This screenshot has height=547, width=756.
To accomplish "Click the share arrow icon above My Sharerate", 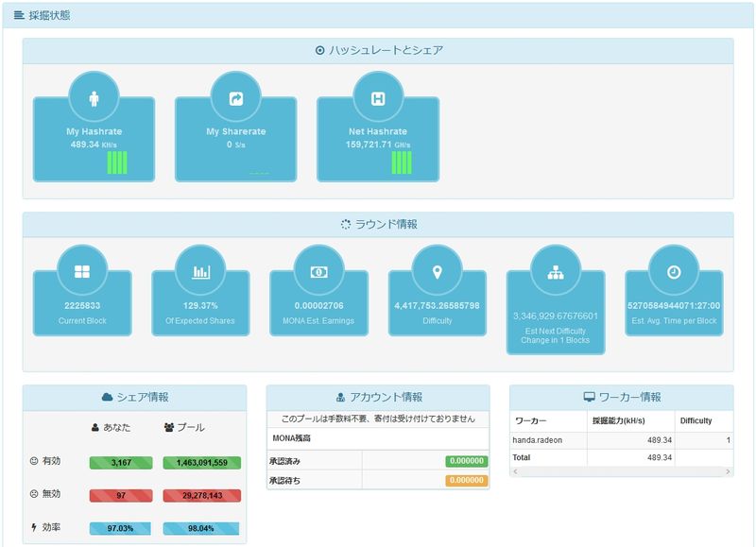I will pos(235,98).
